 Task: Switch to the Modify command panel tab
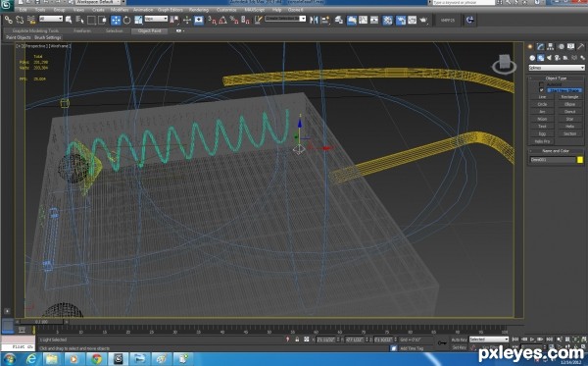pos(540,46)
